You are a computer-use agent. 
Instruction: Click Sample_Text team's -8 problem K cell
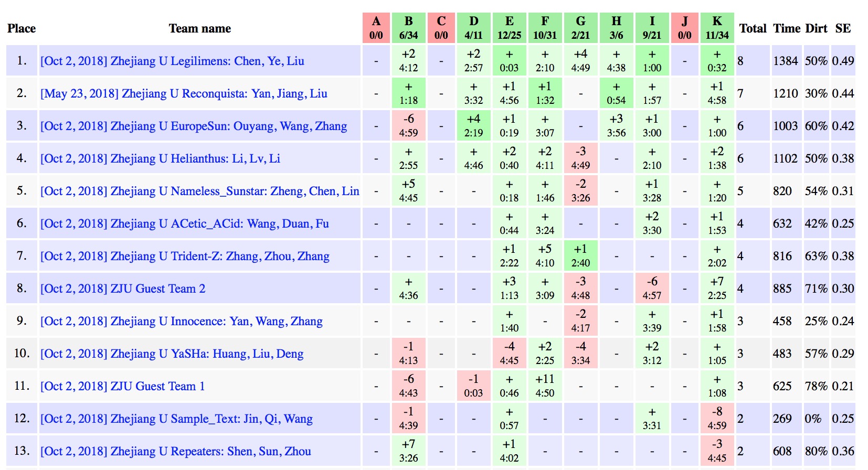point(717,419)
